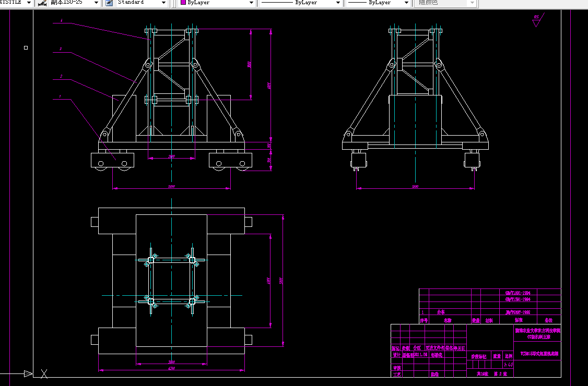
Task: Select part balloon number 4 leader label
Action: pyautogui.click(x=62, y=21)
